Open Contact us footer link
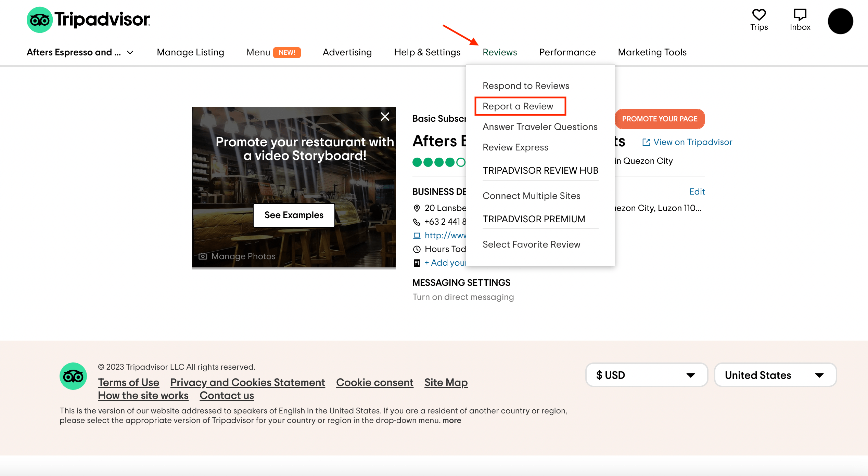Viewport: 868px width, 476px height. 227,395
